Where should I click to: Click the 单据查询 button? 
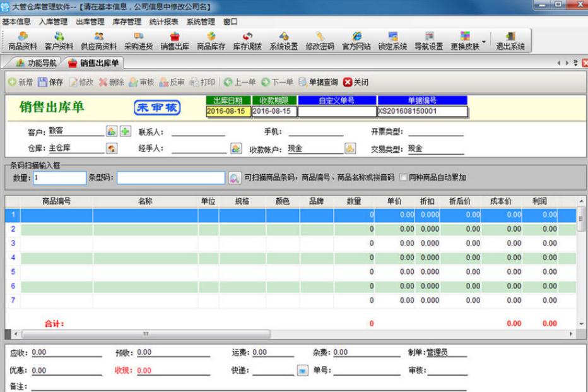pos(318,83)
